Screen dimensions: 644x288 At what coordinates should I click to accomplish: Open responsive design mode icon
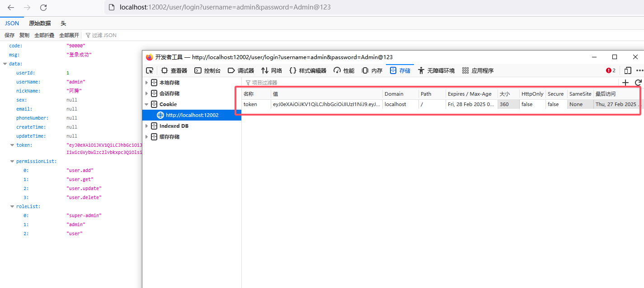[628, 70]
